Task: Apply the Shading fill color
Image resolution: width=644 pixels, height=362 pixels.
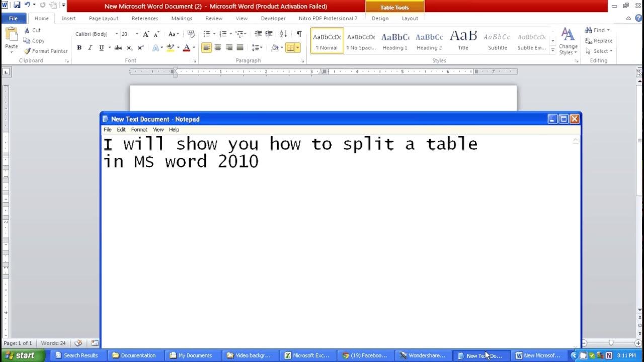Action: [x=274, y=48]
